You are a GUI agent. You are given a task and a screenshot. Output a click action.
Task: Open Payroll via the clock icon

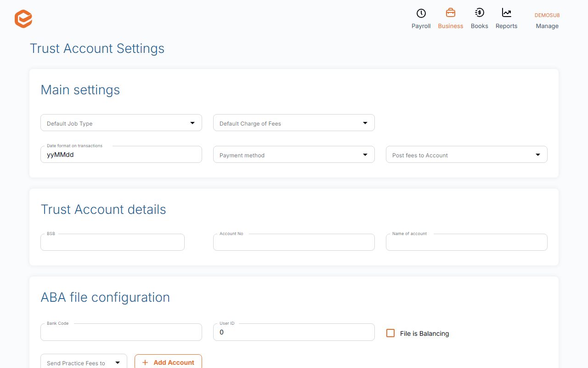click(x=421, y=13)
